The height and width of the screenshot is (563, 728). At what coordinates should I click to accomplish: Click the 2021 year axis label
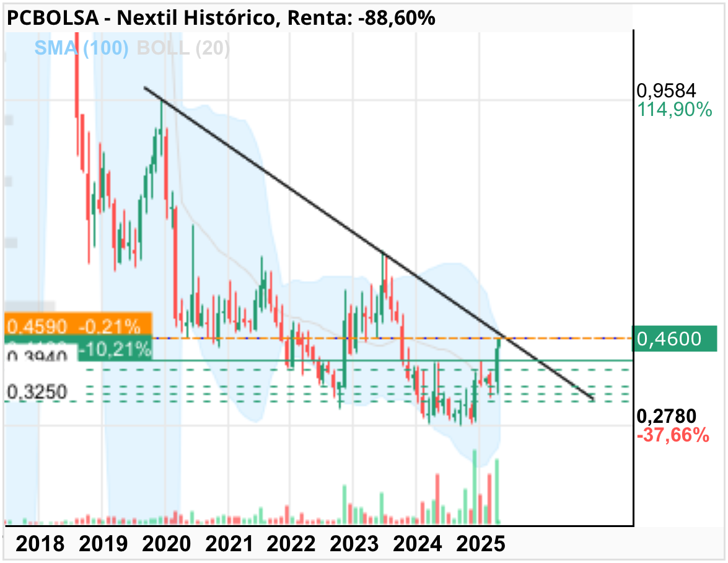coord(229,544)
